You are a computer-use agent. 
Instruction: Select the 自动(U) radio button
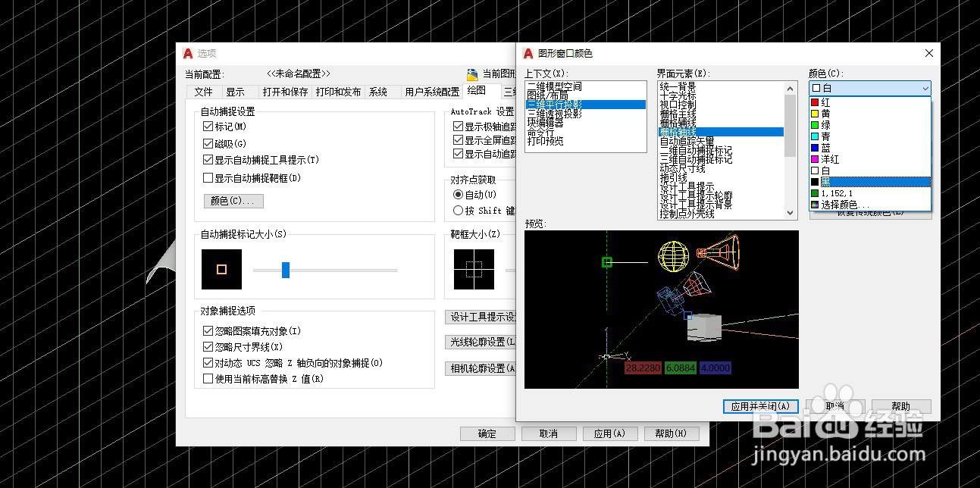click(x=458, y=195)
